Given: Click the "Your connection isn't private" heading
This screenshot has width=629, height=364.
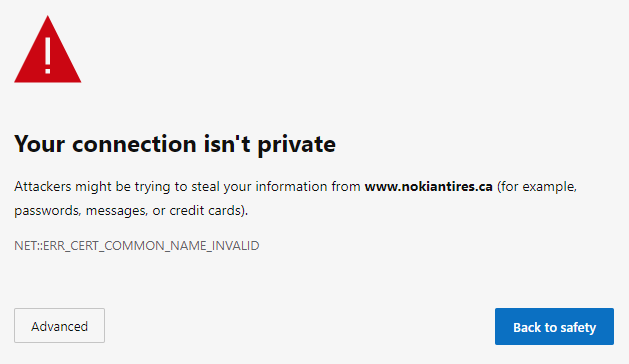Looking at the screenshot, I should coord(175,144).
